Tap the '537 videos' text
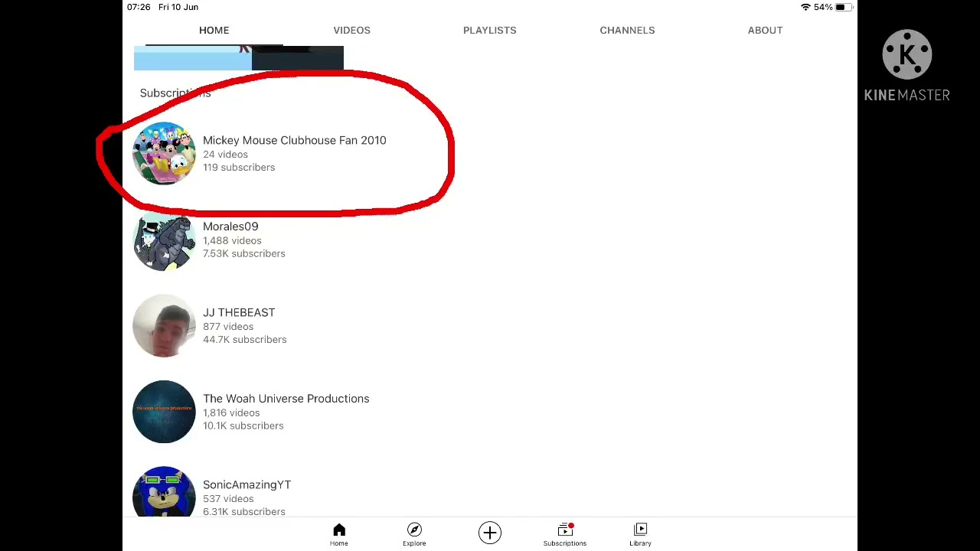The width and height of the screenshot is (980, 551). coord(228,499)
